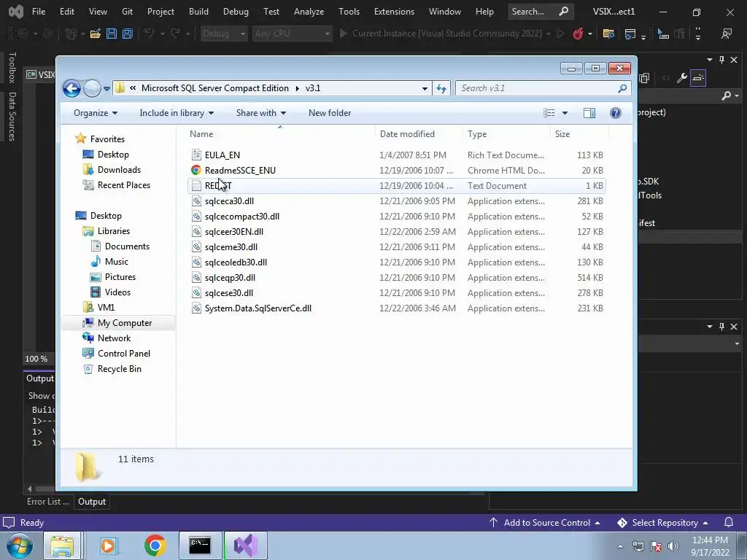The width and height of the screenshot is (747, 560).
Task: Select System.Data.SqlServerCe.dll file
Action: click(x=258, y=308)
